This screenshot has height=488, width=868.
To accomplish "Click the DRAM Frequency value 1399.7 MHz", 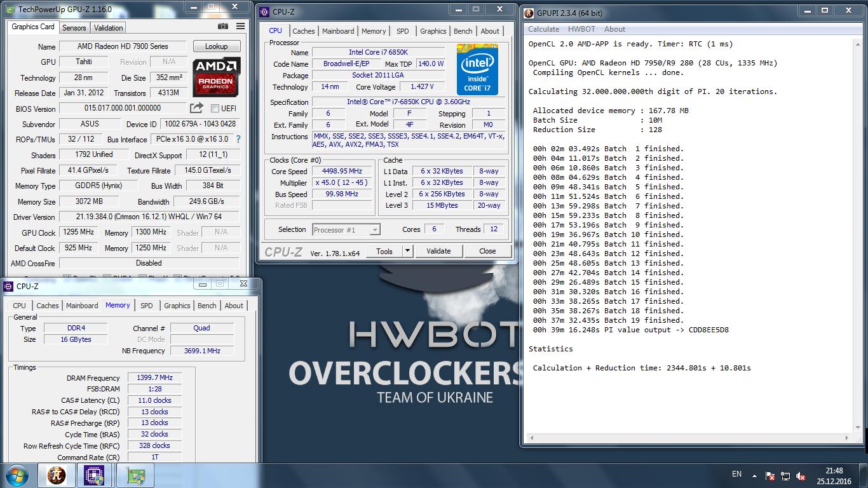I will (x=154, y=378).
